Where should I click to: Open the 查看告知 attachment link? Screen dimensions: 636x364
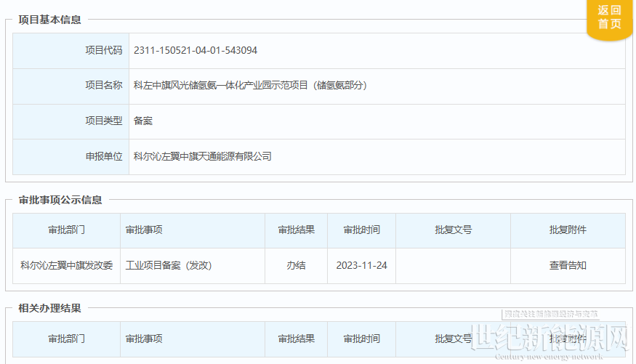click(568, 265)
